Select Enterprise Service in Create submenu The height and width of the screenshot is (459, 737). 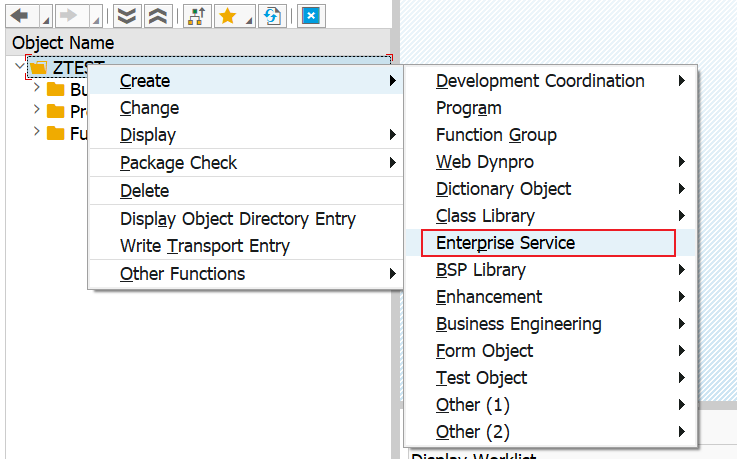coord(550,243)
